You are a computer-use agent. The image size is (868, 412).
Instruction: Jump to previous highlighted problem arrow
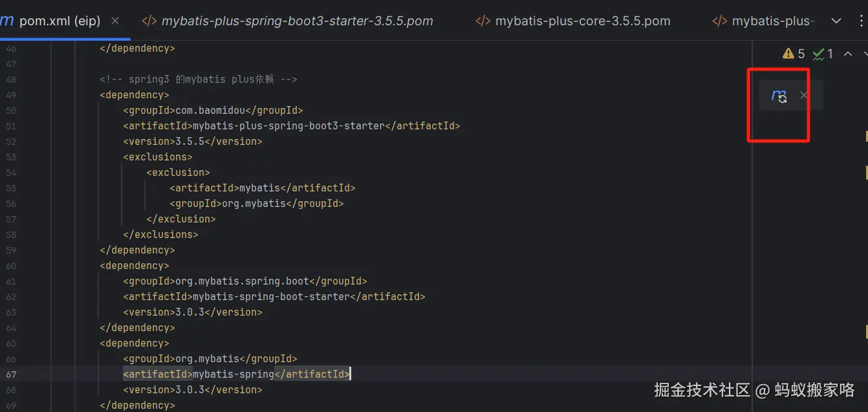click(847, 54)
